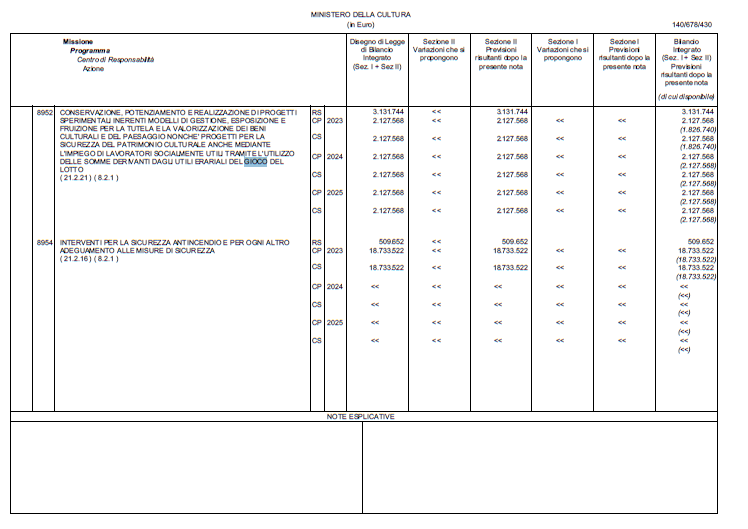This screenshot has width=748, height=529.
Task: Click the Sezione II Variazioni che si propongono header
Action: pyautogui.click(x=439, y=50)
